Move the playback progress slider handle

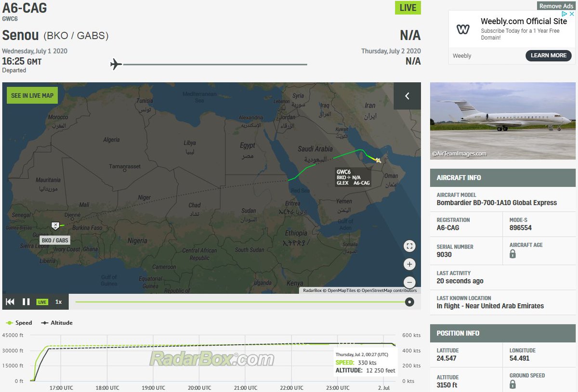click(x=409, y=302)
